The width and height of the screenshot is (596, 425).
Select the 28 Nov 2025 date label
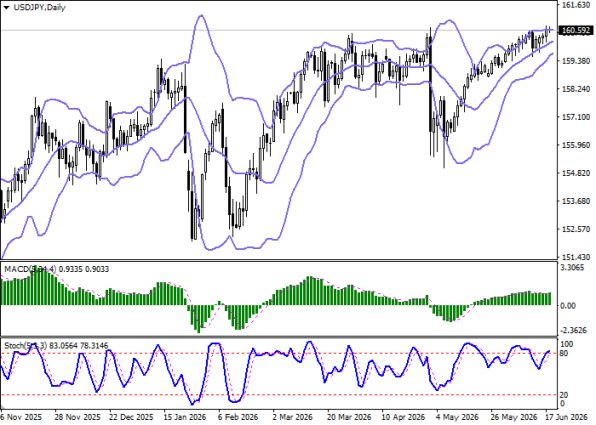click(x=77, y=417)
